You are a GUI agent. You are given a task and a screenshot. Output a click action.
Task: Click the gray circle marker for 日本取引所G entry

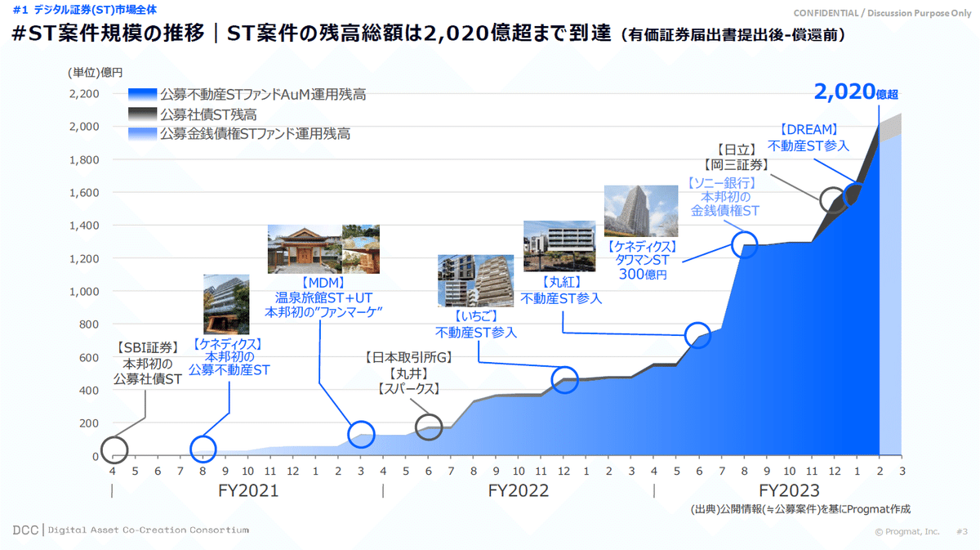coord(429,427)
